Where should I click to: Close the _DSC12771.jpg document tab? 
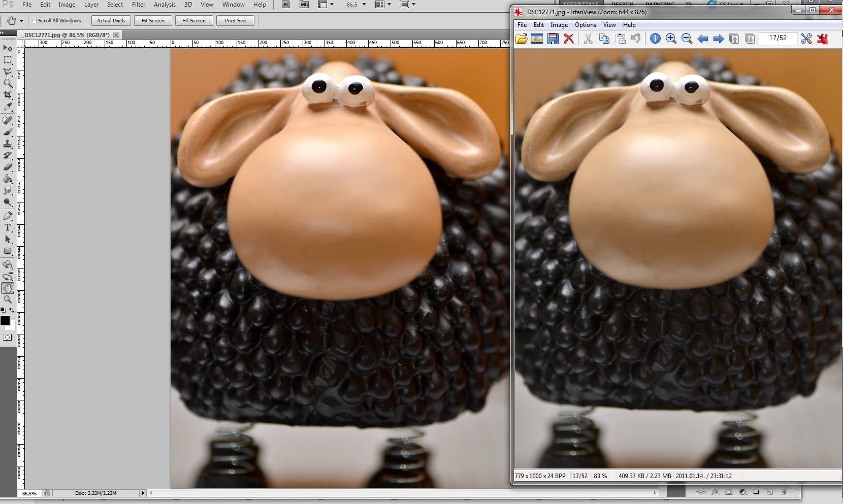[x=116, y=35]
